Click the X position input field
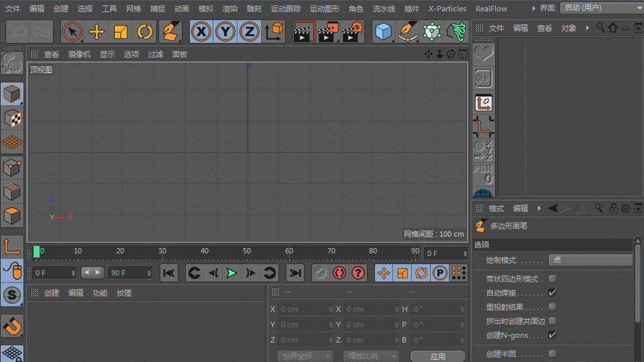Image resolution: width=644 pixels, height=362 pixels. point(305,309)
